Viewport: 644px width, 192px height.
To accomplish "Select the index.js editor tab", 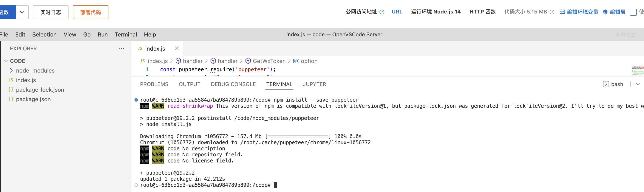I will [155, 49].
